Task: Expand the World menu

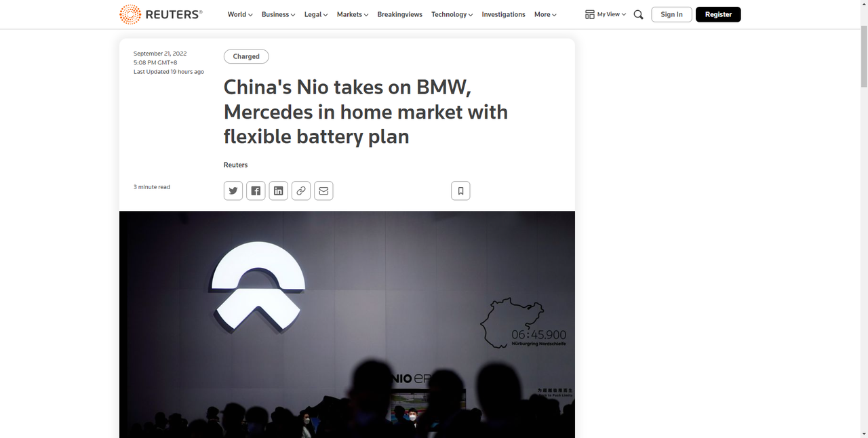Action: point(240,14)
